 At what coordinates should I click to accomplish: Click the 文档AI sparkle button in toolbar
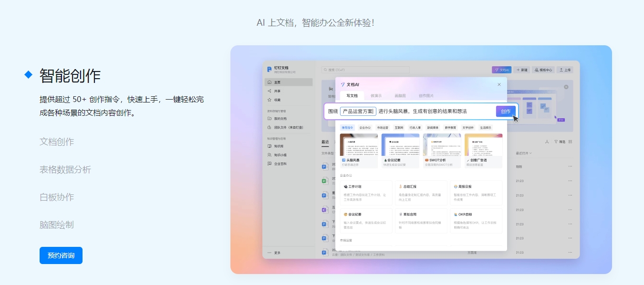(x=501, y=70)
